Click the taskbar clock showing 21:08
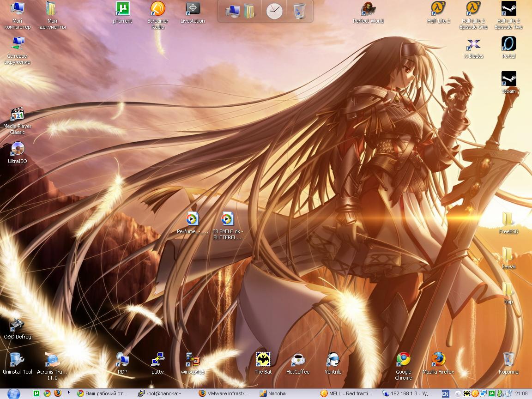This screenshot has height=399, width=532. pyautogui.click(x=521, y=393)
